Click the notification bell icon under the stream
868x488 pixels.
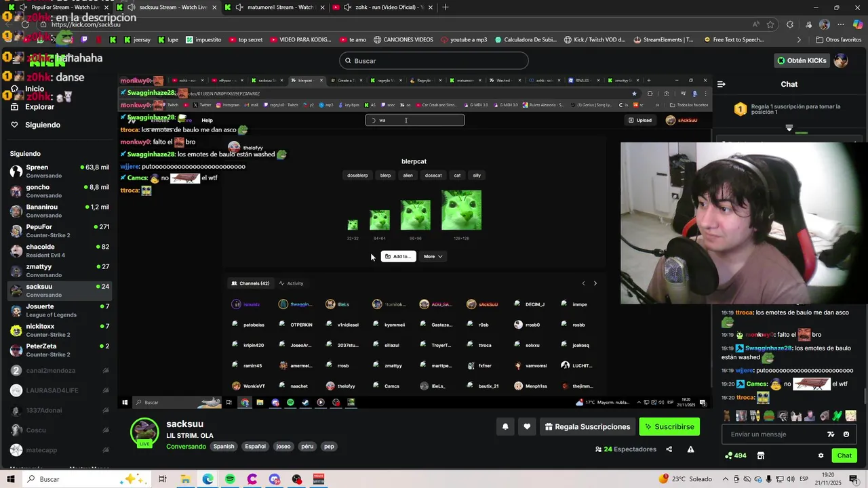(505, 427)
